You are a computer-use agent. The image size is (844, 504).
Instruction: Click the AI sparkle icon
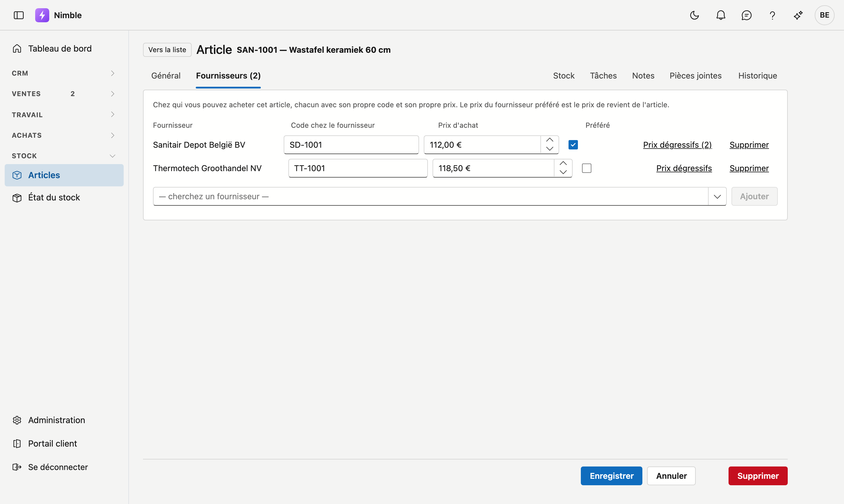point(798,15)
